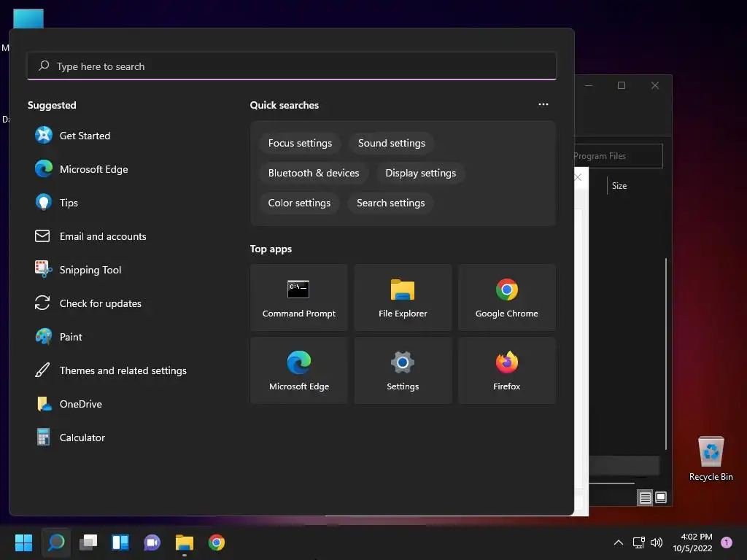Open Command Prompt from Top apps
This screenshot has height=560, width=747.
click(x=298, y=297)
